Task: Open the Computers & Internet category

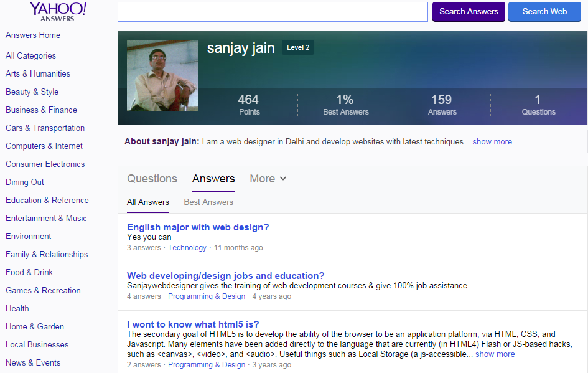Action: point(44,146)
